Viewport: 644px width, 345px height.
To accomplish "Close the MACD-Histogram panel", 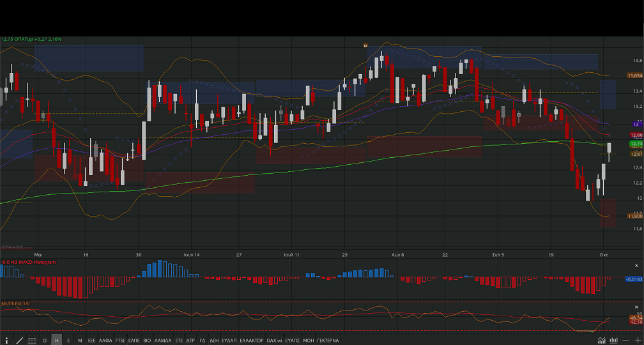I will pyautogui.click(x=636, y=266).
